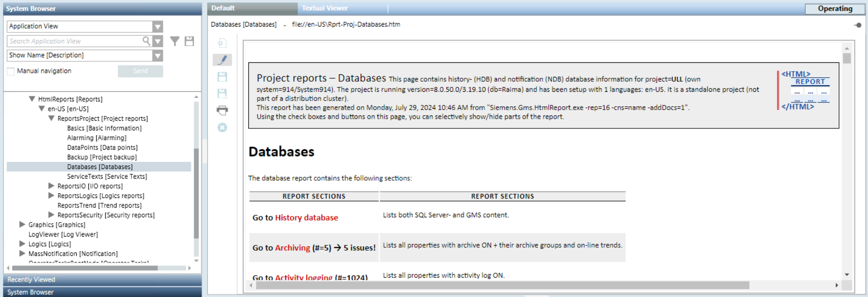
Task: Click the Save As icon with dots
Action: click(222, 94)
